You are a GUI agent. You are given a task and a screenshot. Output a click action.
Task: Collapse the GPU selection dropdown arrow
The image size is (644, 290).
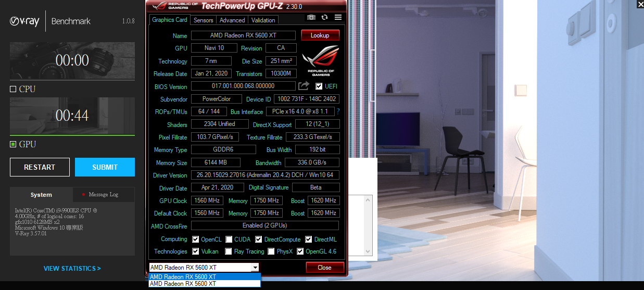pyautogui.click(x=255, y=268)
